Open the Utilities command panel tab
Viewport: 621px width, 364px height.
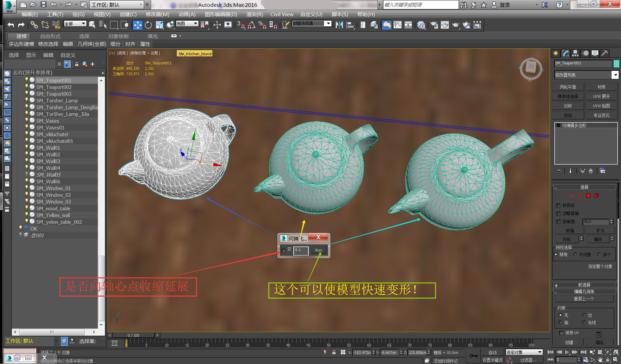coord(605,53)
